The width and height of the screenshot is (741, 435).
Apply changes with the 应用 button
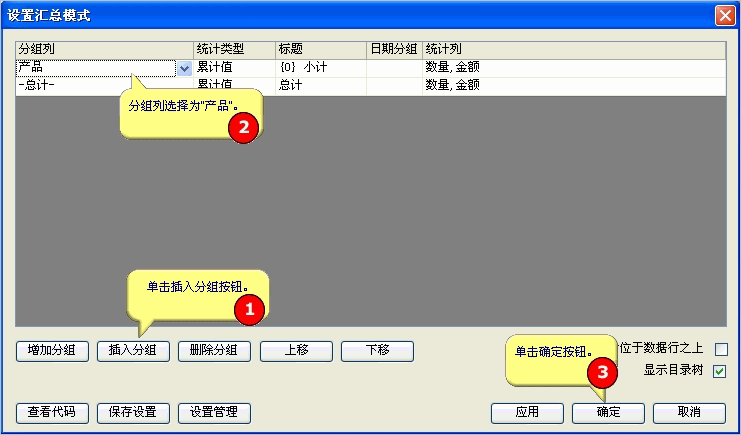tap(527, 412)
